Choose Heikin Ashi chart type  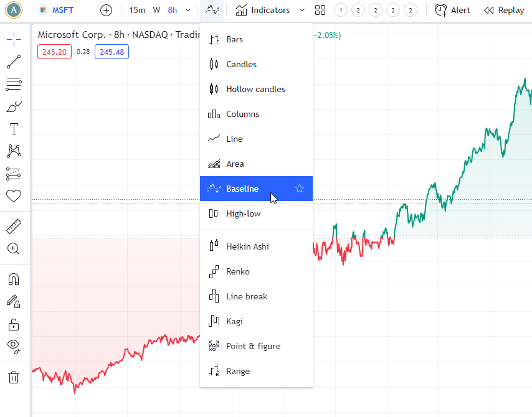coord(256,246)
